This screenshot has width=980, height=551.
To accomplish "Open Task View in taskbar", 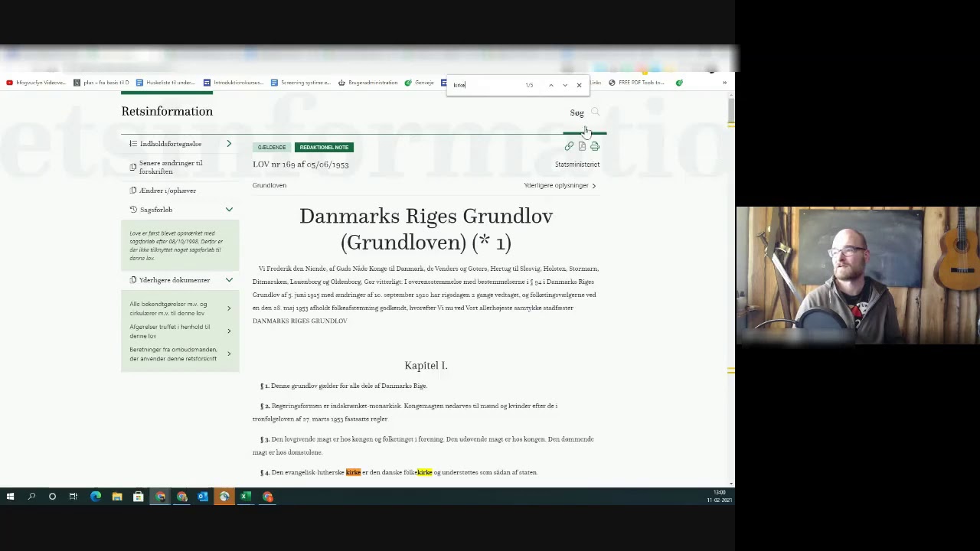I will [x=73, y=497].
